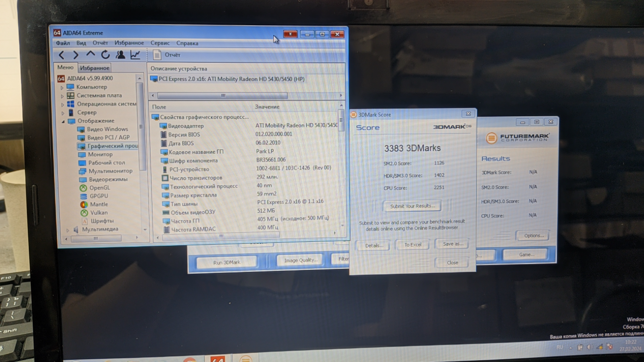This screenshot has height=362, width=644.
Task: Open the Отчёт menu
Action: (x=100, y=43)
